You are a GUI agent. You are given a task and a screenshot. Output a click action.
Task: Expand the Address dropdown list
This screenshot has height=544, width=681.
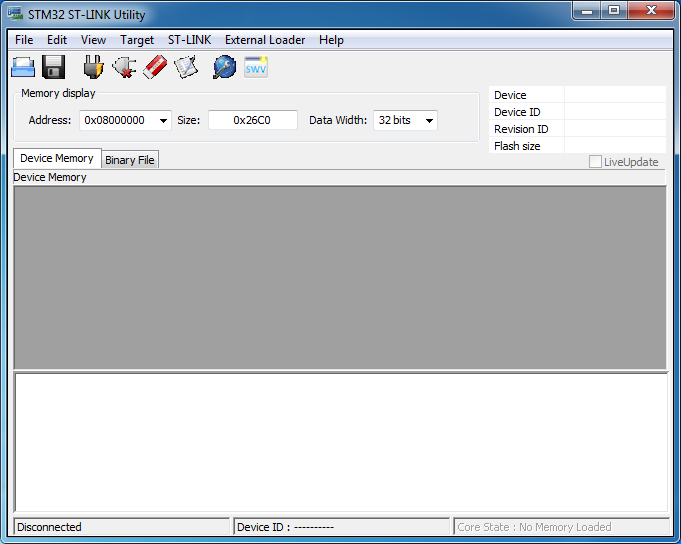click(162, 121)
